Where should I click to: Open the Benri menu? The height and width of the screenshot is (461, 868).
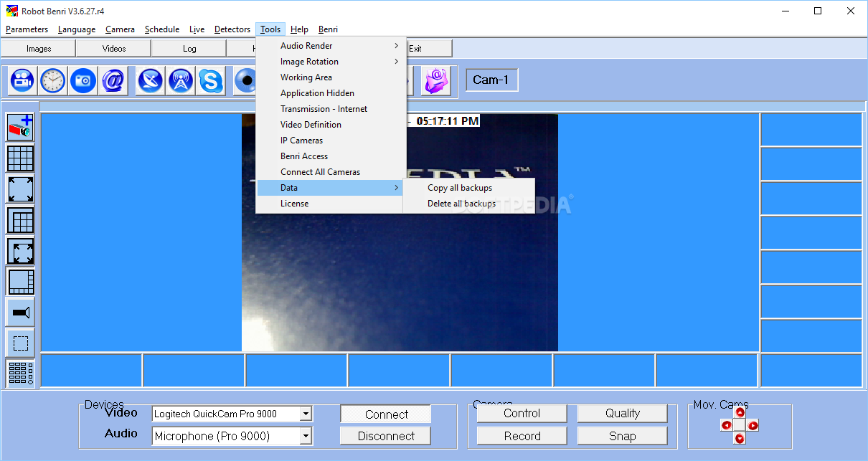328,29
